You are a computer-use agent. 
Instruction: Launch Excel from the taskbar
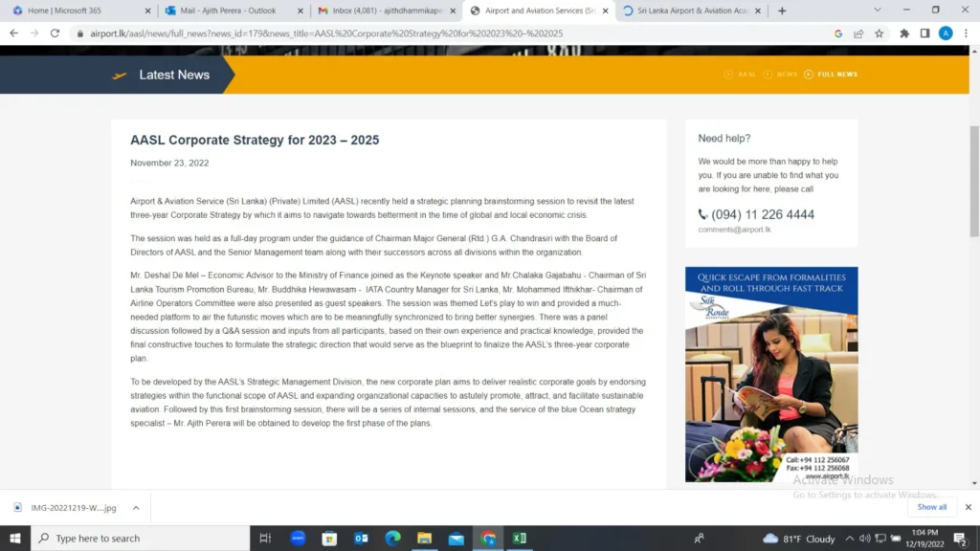pos(519,538)
